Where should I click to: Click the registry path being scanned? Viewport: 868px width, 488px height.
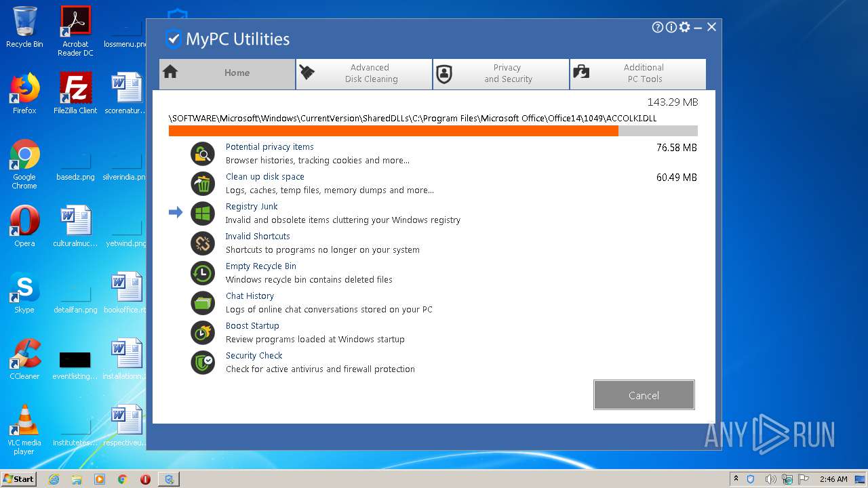click(x=412, y=119)
